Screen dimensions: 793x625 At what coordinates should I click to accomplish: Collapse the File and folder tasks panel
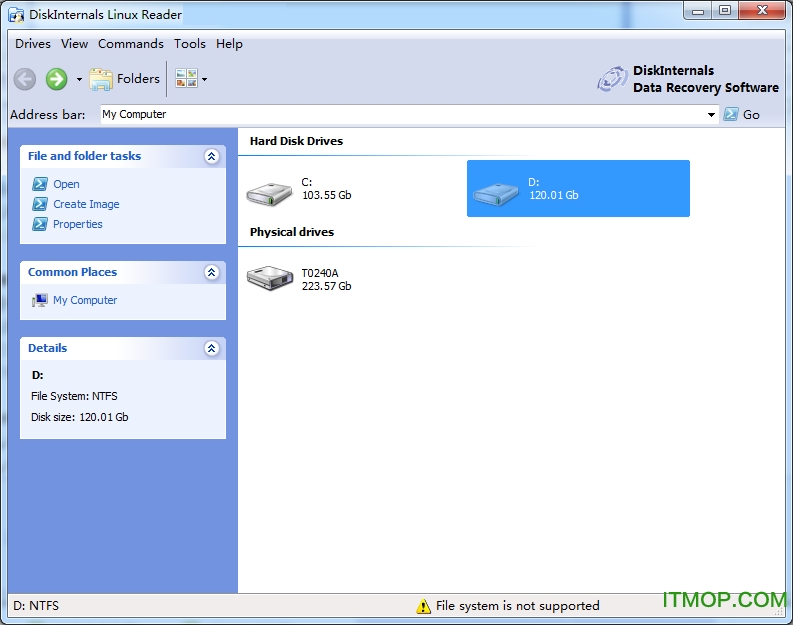[211, 156]
